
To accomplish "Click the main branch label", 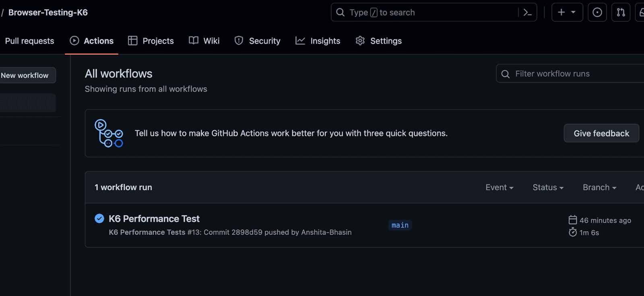I will tap(400, 225).
